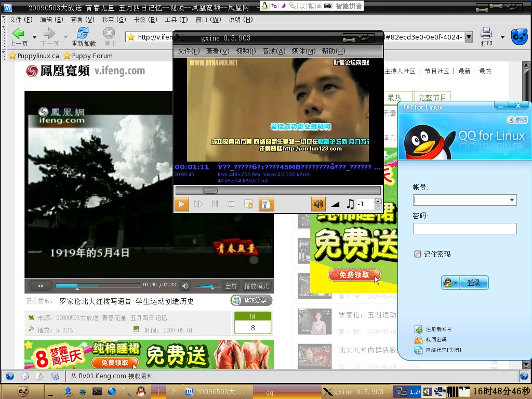Pause the ifeng web video player
Viewport: 532px width, 399px height.
click(41, 286)
